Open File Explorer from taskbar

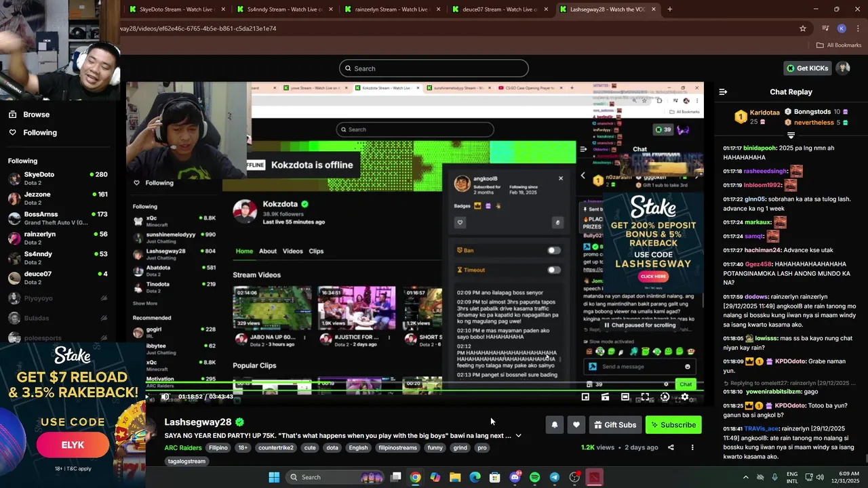[x=455, y=477]
